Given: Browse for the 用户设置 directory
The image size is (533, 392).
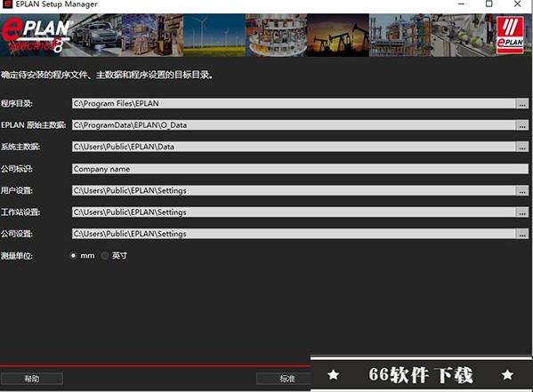Looking at the screenshot, I should coord(522,190).
